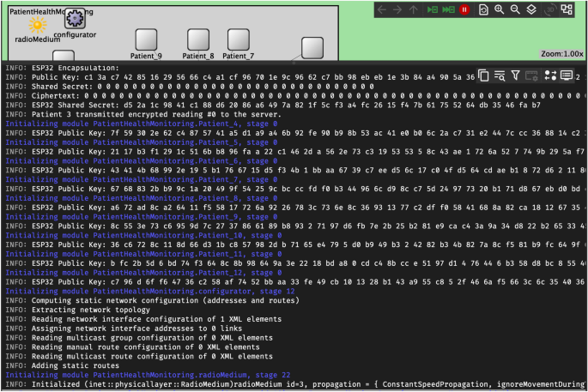Click the Zoom:1.00x indicator label
The height and width of the screenshot is (392, 588).
(561, 54)
